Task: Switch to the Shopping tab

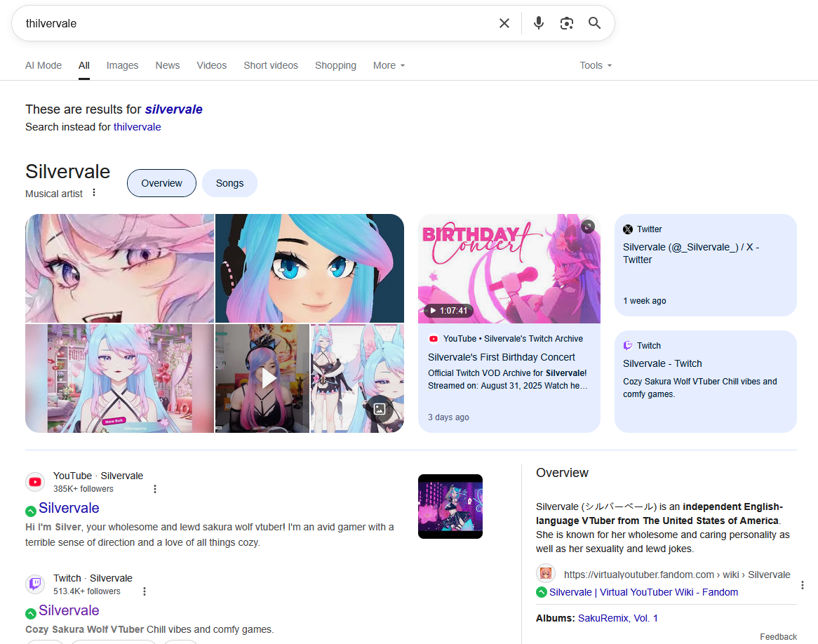Action: click(x=335, y=65)
